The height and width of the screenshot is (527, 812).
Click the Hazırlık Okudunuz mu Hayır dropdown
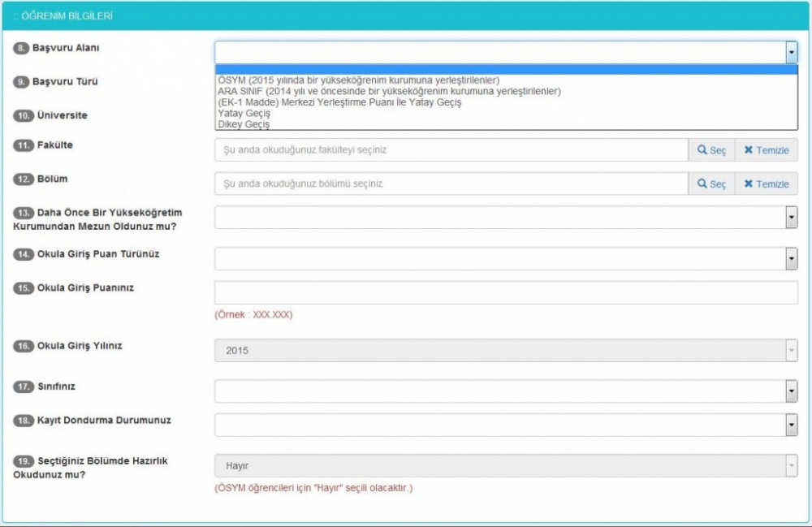(x=505, y=466)
